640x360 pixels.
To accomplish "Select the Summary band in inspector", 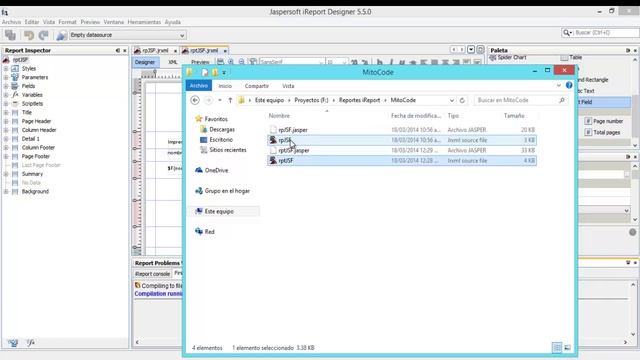I will click(x=32, y=174).
